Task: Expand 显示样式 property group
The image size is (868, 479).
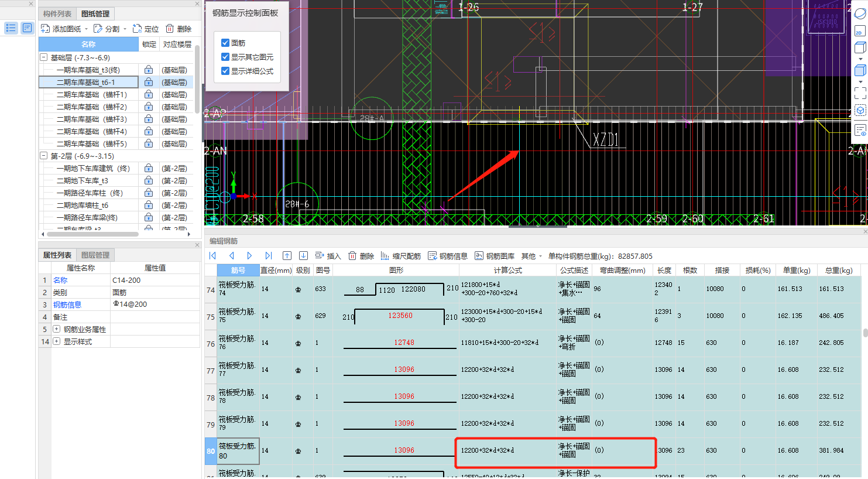Action: [57, 341]
